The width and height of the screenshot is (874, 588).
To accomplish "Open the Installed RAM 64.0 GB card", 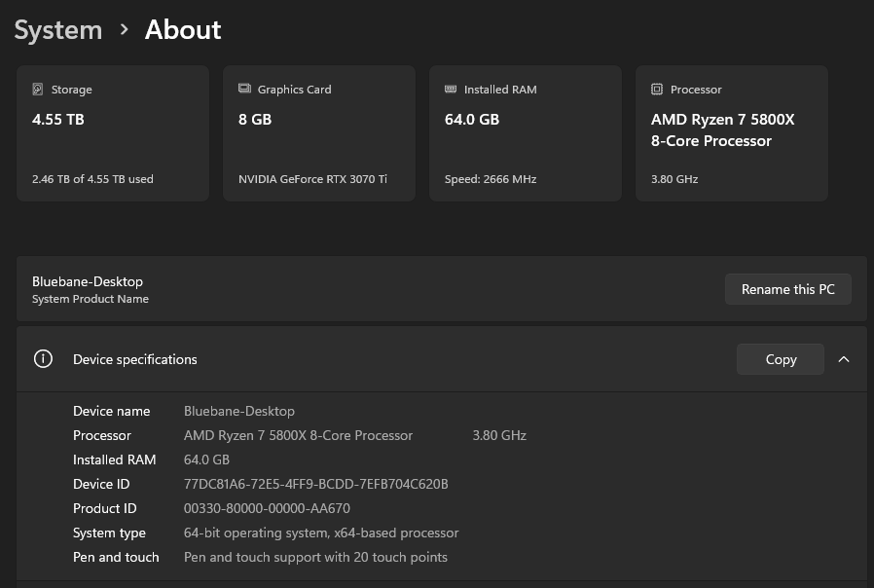I will (526, 133).
